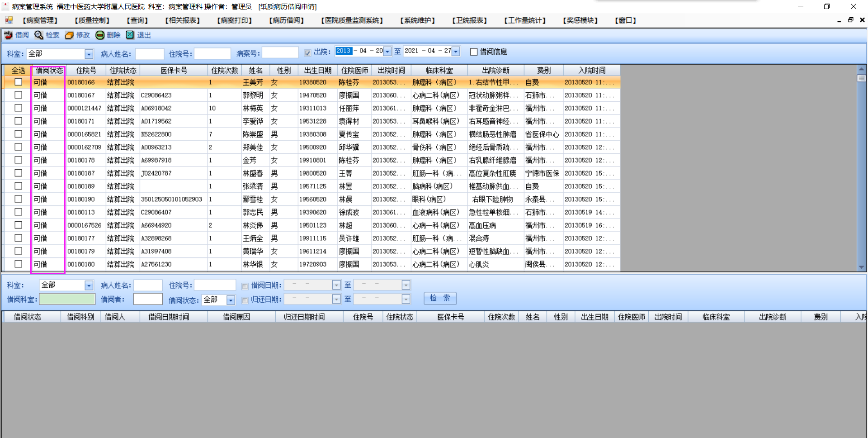Click the lower 病人姓名 input field
868x438 pixels.
148,285
